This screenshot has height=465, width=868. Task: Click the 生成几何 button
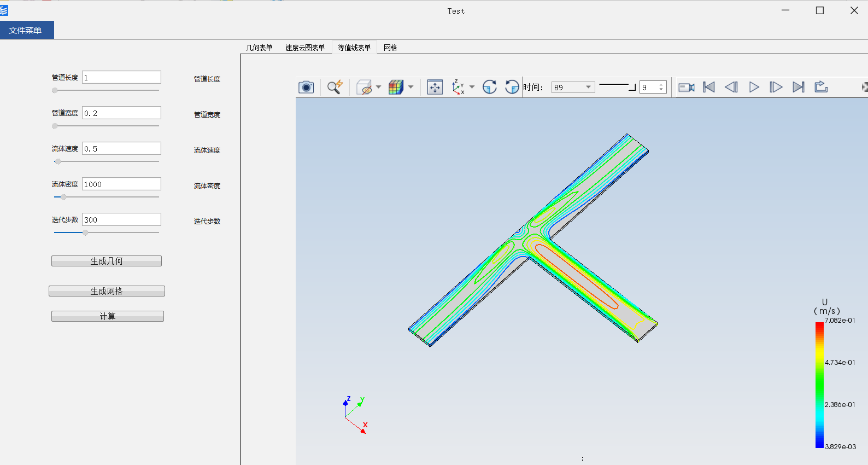pos(107,261)
